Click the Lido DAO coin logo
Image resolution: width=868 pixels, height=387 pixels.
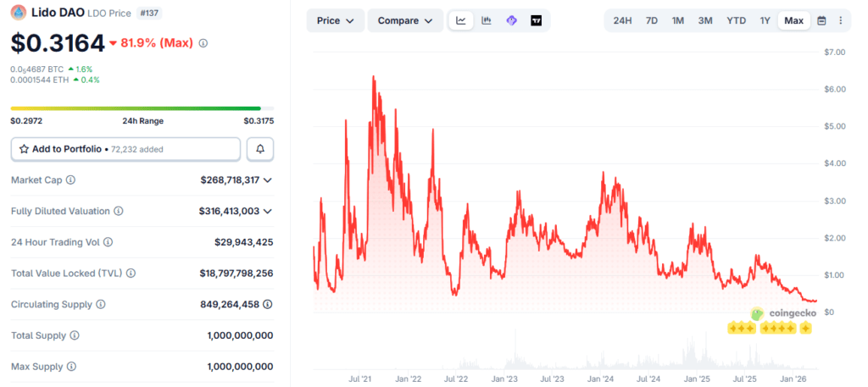coord(18,12)
